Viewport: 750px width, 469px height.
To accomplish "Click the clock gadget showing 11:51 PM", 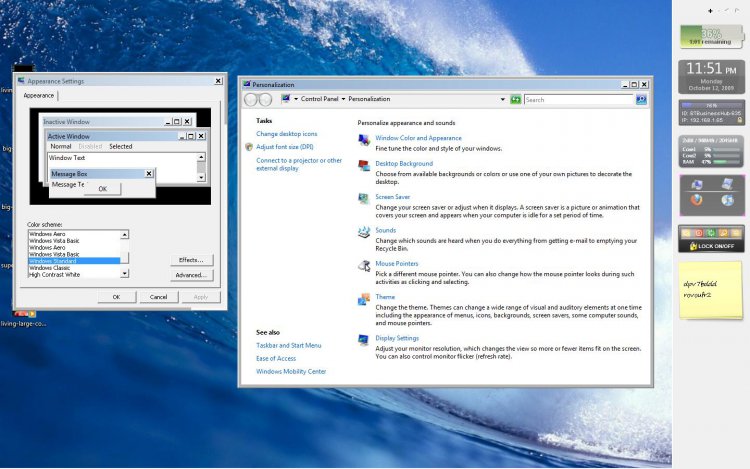I will 711,76.
